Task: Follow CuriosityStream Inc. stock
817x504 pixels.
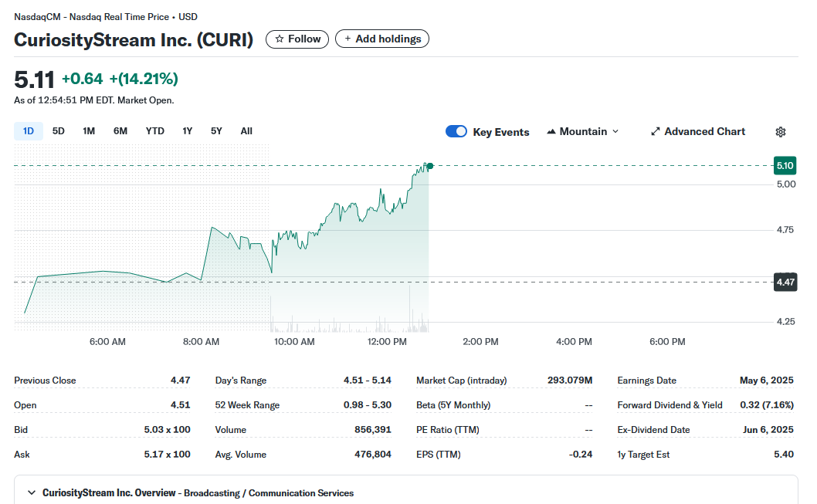Action: (297, 39)
